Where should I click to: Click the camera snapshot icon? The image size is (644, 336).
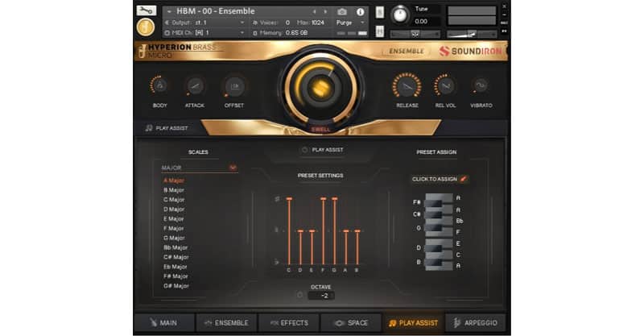click(342, 11)
